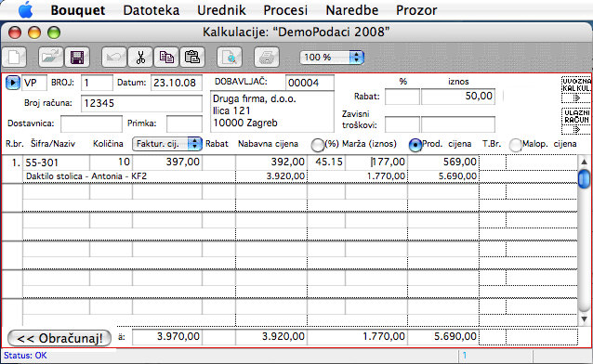Save with the floppy disk icon
This screenshot has height=364, width=593.
pyautogui.click(x=77, y=58)
